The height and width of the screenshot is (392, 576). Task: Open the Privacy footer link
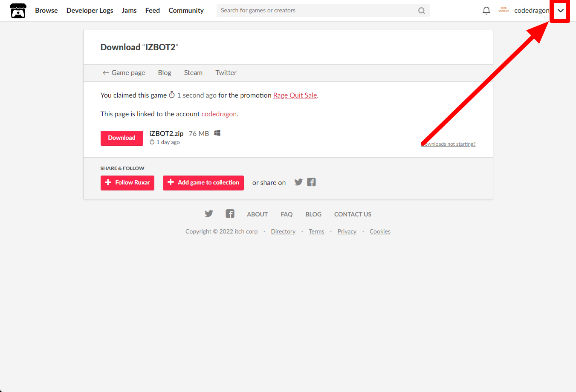pyautogui.click(x=347, y=232)
